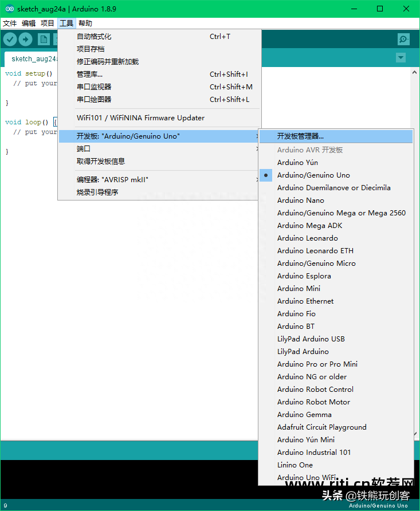Select Arduino Esplora board
The image size is (420, 511).
[x=336, y=276]
